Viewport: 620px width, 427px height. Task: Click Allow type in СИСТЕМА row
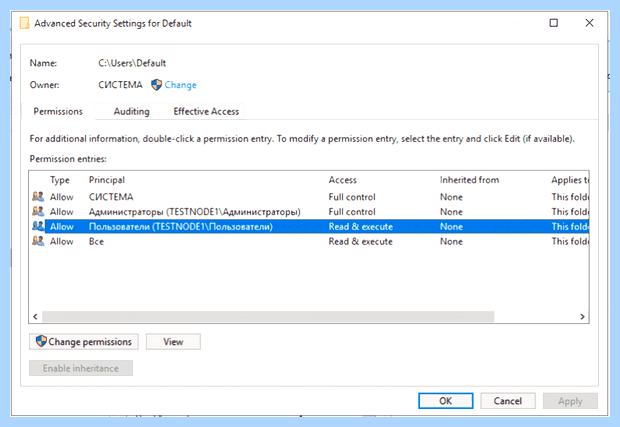point(62,197)
